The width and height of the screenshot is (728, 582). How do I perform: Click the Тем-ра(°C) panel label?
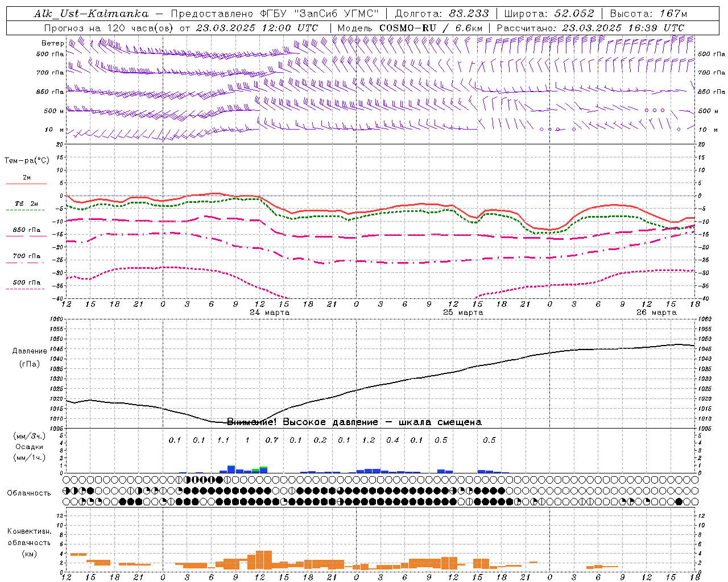tap(27, 161)
